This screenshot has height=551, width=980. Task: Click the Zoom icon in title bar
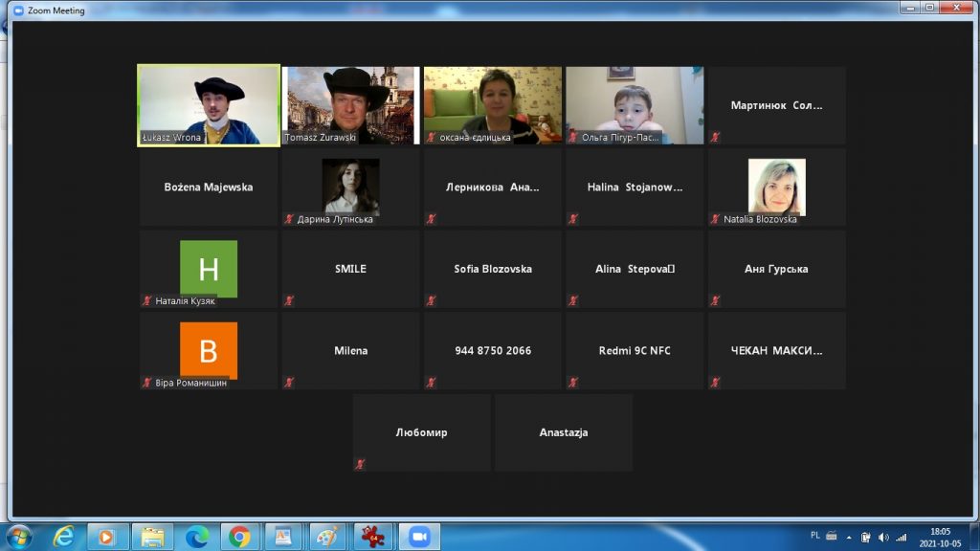18,11
